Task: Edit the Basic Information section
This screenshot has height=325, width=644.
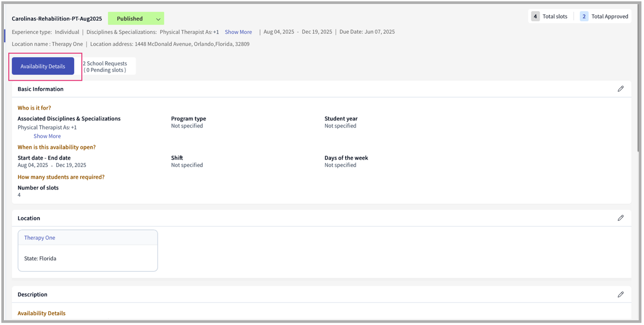Action: click(620, 89)
